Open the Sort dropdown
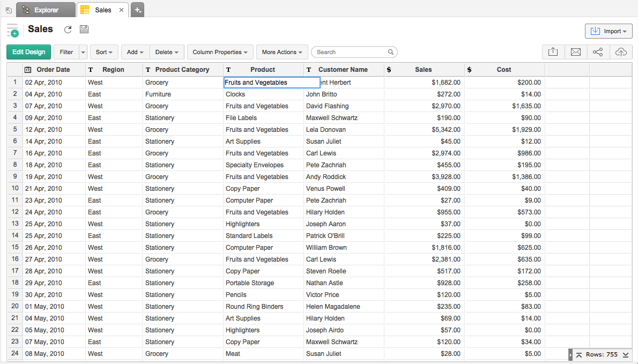The image size is (638, 364). (104, 53)
